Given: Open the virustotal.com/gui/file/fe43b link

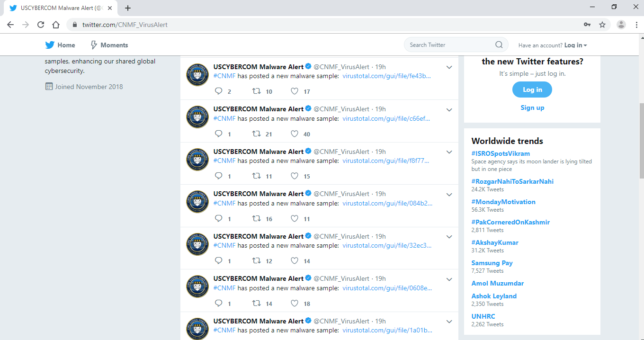Looking at the screenshot, I should (x=387, y=76).
